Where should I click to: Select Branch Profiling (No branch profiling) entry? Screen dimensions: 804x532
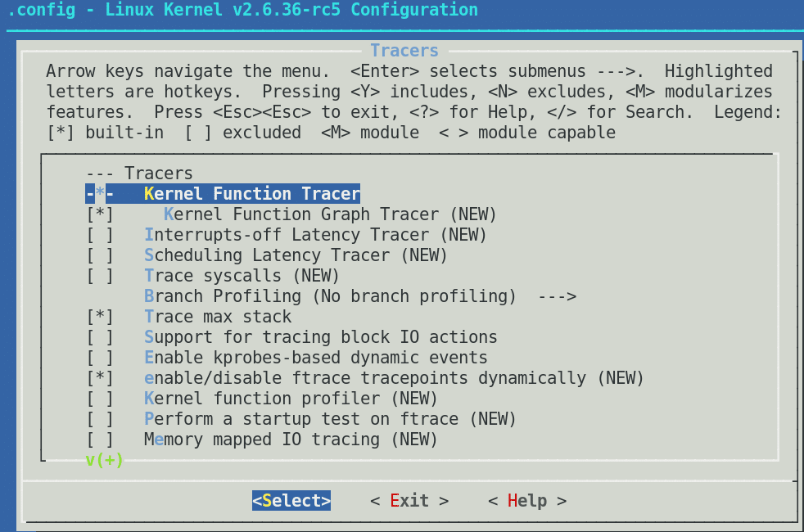click(330, 296)
